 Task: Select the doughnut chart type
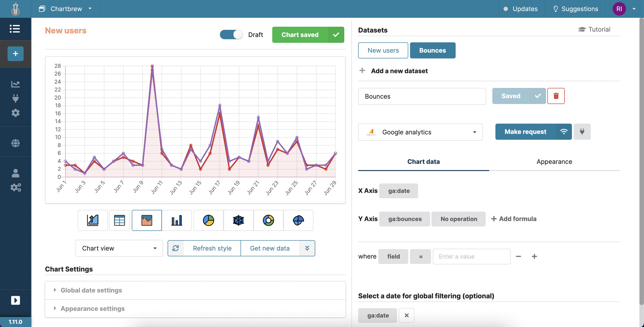(268, 220)
